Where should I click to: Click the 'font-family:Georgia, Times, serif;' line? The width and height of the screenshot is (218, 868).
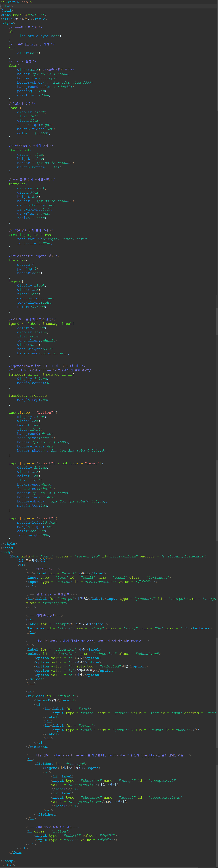pyautogui.click(x=53, y=239)
